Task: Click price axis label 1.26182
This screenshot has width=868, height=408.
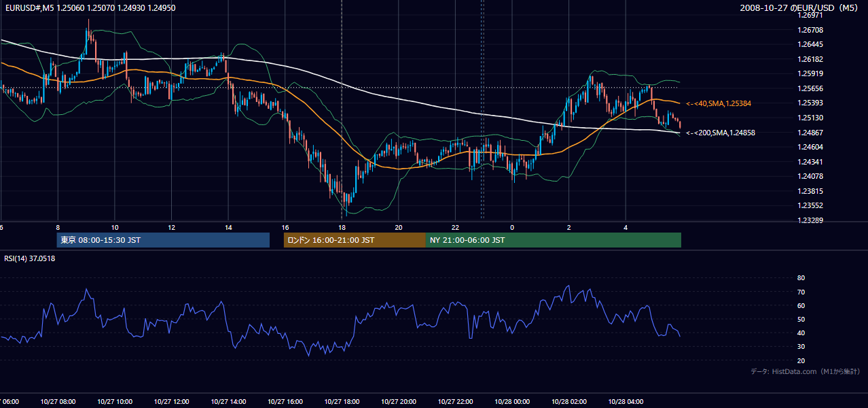Action: [810, 59]
